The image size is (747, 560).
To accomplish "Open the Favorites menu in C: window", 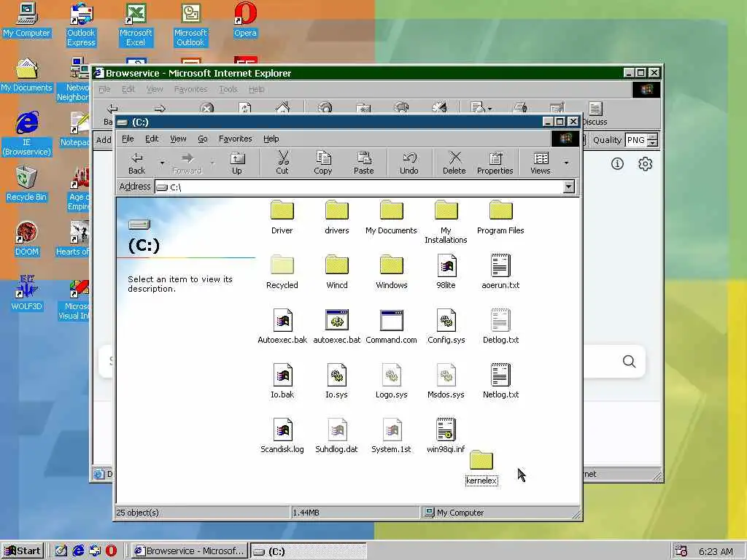I will click(x=236, y=139).
